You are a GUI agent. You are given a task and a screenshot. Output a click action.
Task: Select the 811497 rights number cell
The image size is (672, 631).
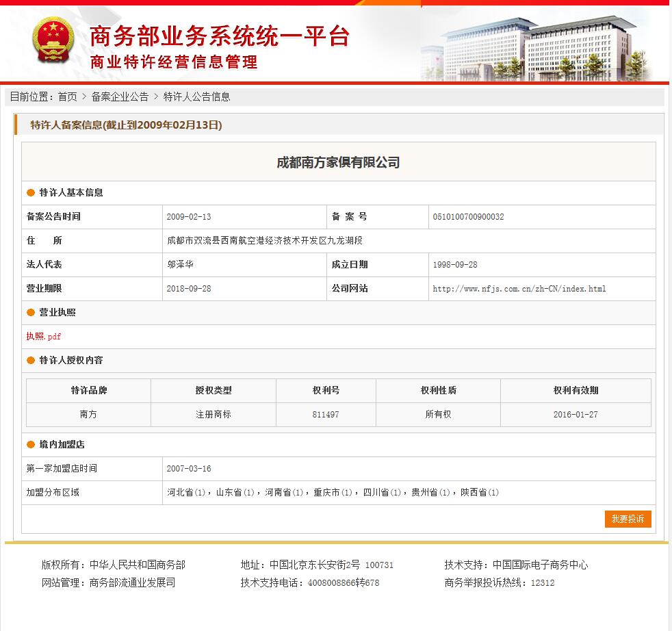(326, 415)
